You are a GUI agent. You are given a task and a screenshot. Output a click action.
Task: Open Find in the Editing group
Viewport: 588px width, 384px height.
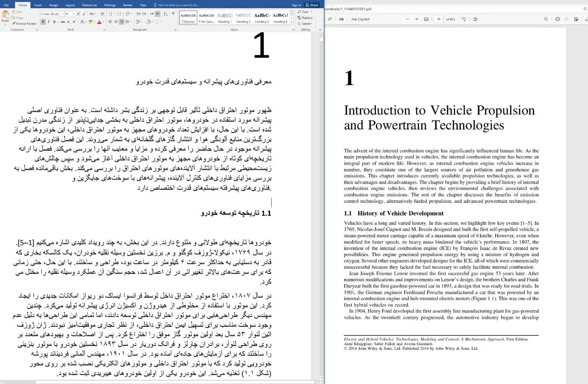[x=305, y=12]
